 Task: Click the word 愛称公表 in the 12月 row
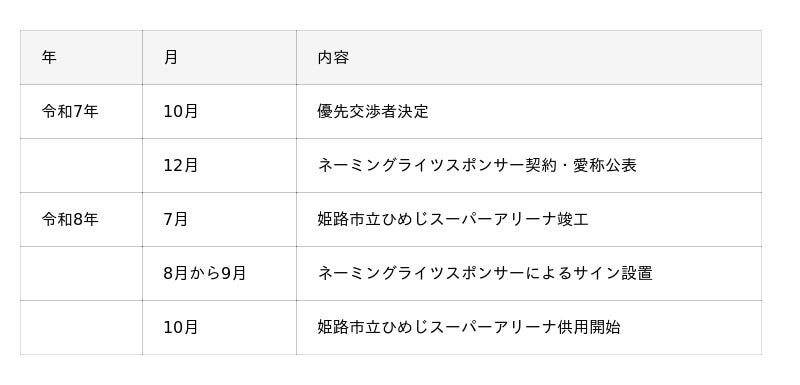point(605,165)
